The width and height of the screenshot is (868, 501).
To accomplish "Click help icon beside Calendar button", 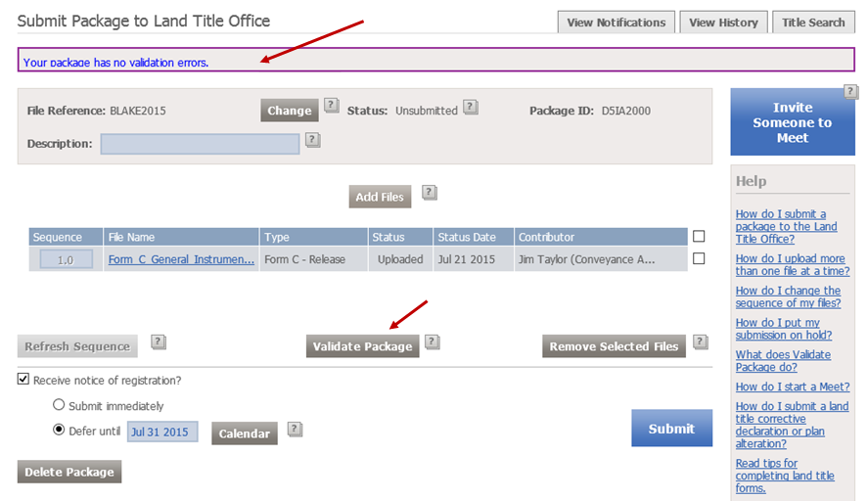I will tap(295, 429).
